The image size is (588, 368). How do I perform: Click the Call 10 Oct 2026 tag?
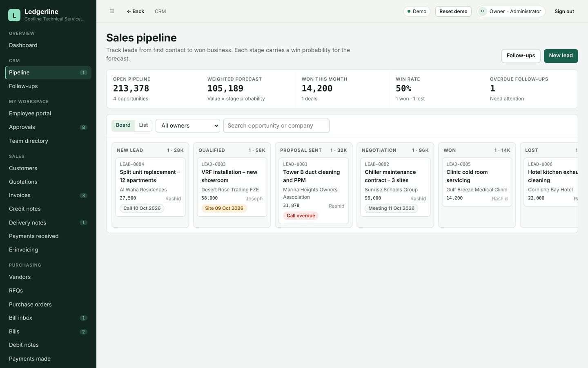[x=142, y=209]
